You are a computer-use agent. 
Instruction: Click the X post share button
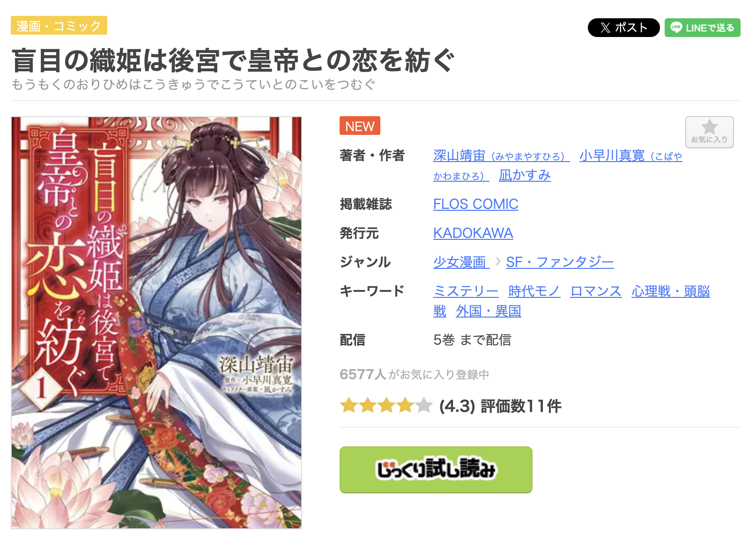tap(623, 28)
